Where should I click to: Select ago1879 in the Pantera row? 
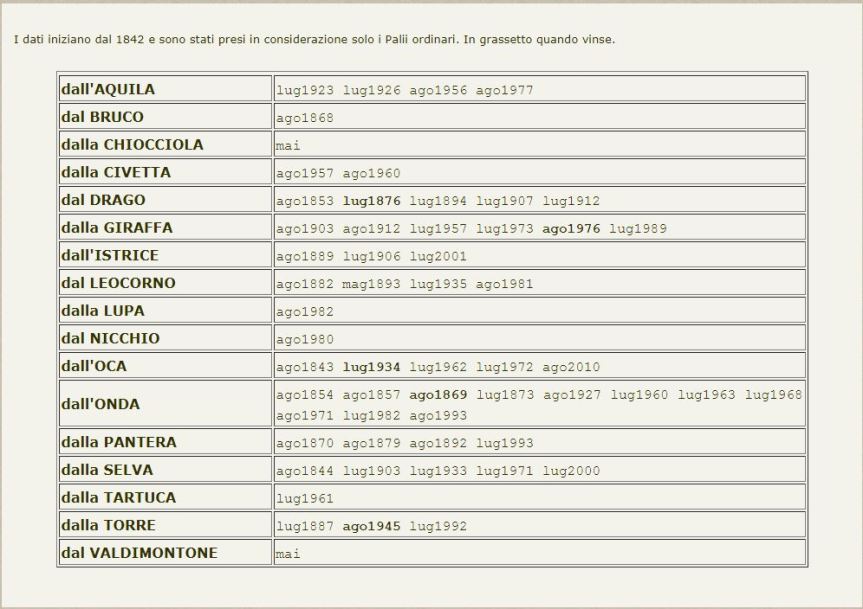[371, 443]
